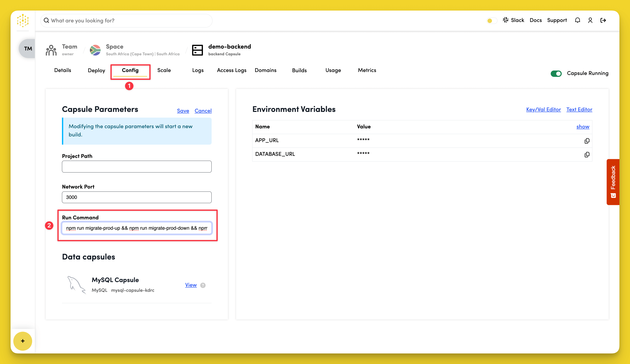Click the logout arrow icon

click(603, 20)
